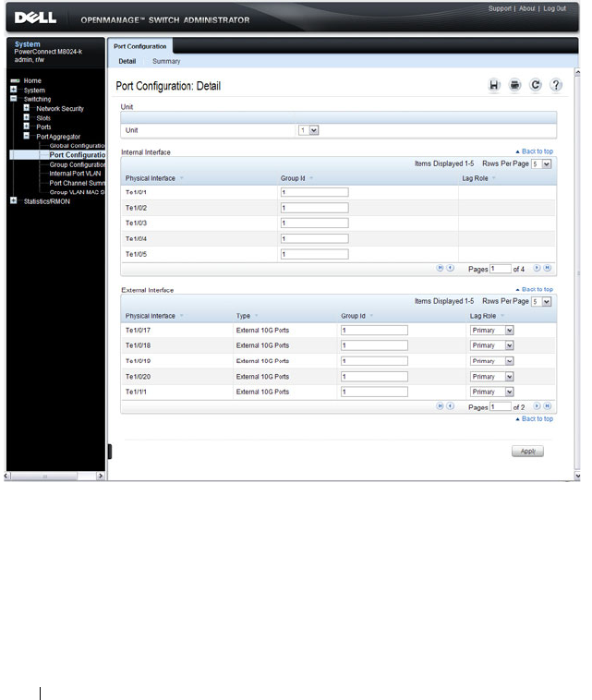The height and width of the screenshot is (700, 592).
Task: Click Group Id field for Te1/1/1
Action: click(x=374, y=392)
